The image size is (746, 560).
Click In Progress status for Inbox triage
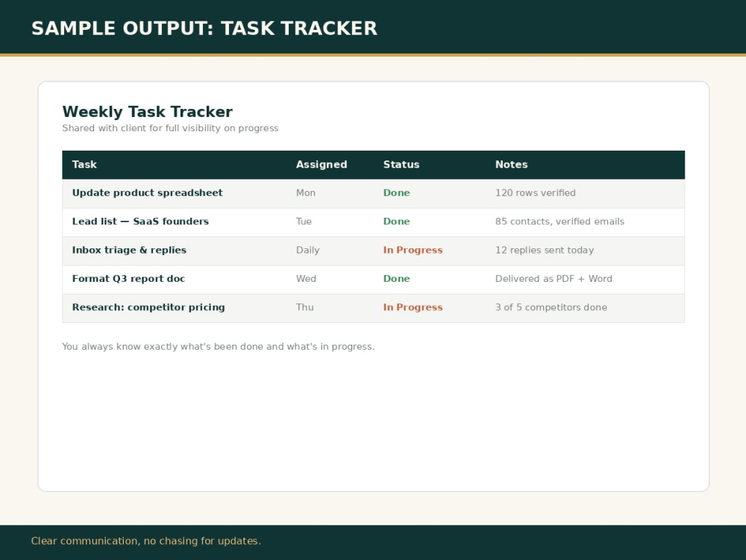coord(413,250)
